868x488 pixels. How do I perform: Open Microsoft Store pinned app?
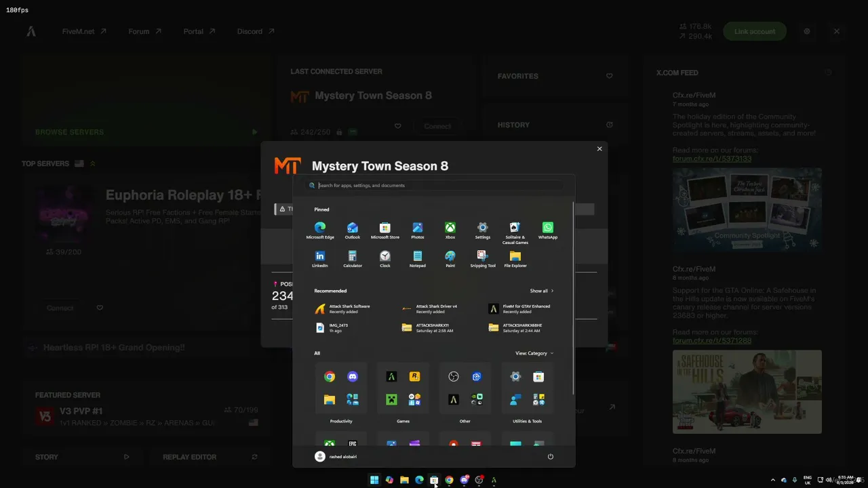pos(385,230)
